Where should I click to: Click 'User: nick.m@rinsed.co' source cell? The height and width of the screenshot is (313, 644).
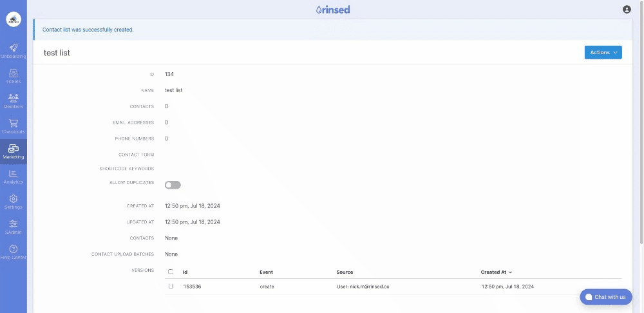coord(363,287)
